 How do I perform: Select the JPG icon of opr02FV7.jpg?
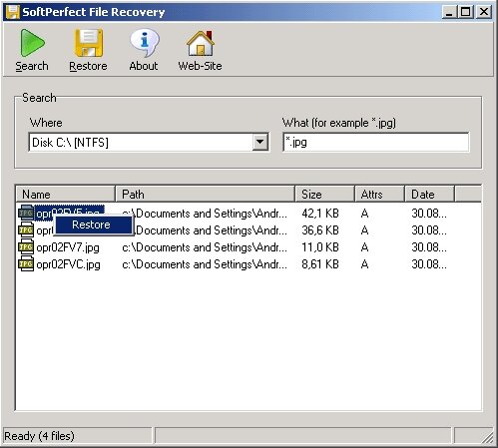coord(26,247)
